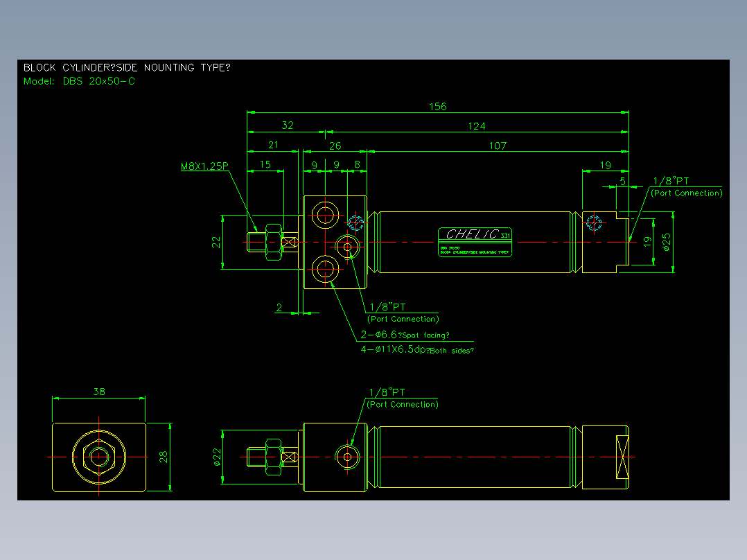Select the ø25 diameter dimension
This screenshot has height=560, width=747.
[x=666, y=242]
